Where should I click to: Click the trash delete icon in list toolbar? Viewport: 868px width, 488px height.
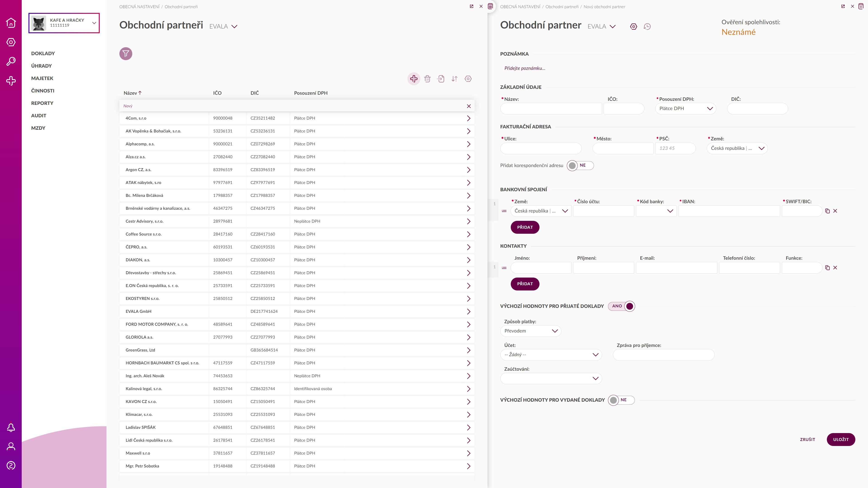427,79
